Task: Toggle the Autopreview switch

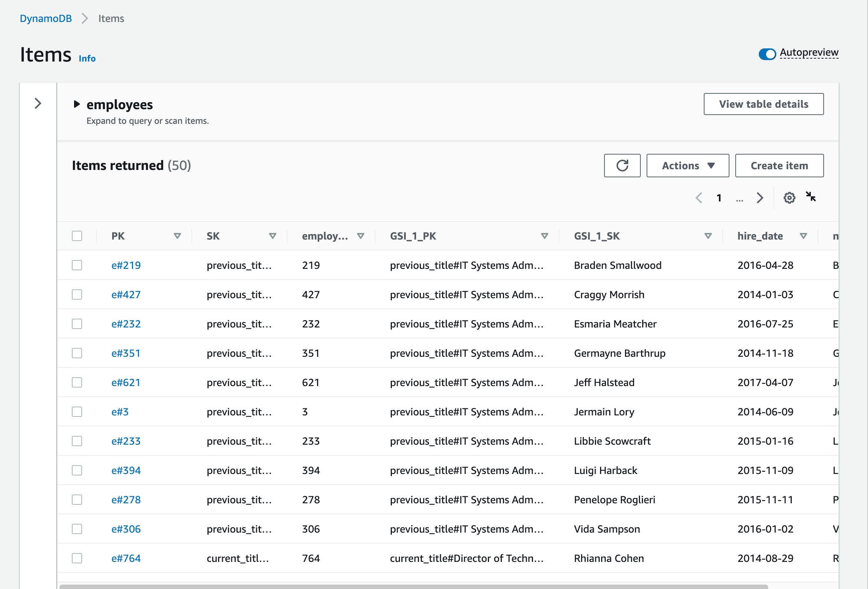Action: (767, 54)
